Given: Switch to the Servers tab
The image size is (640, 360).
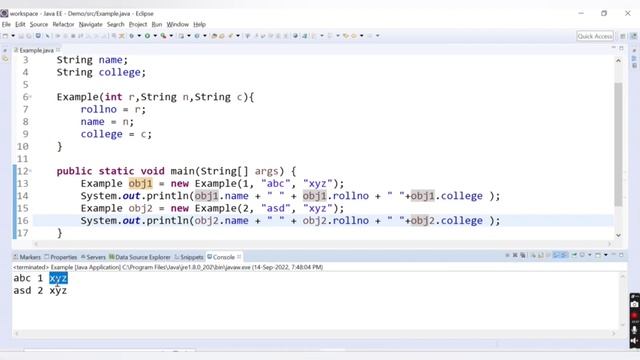Looking at the screenshot, I should pyautogui.click(x=93, y=257).
